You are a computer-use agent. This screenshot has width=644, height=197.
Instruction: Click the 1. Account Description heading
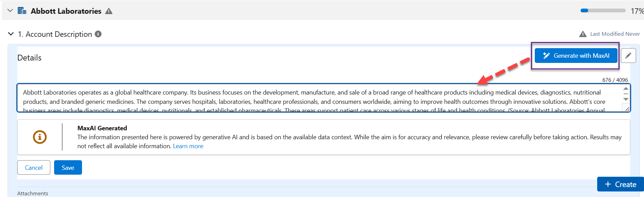pyautogui.click(x=55, y=34)
